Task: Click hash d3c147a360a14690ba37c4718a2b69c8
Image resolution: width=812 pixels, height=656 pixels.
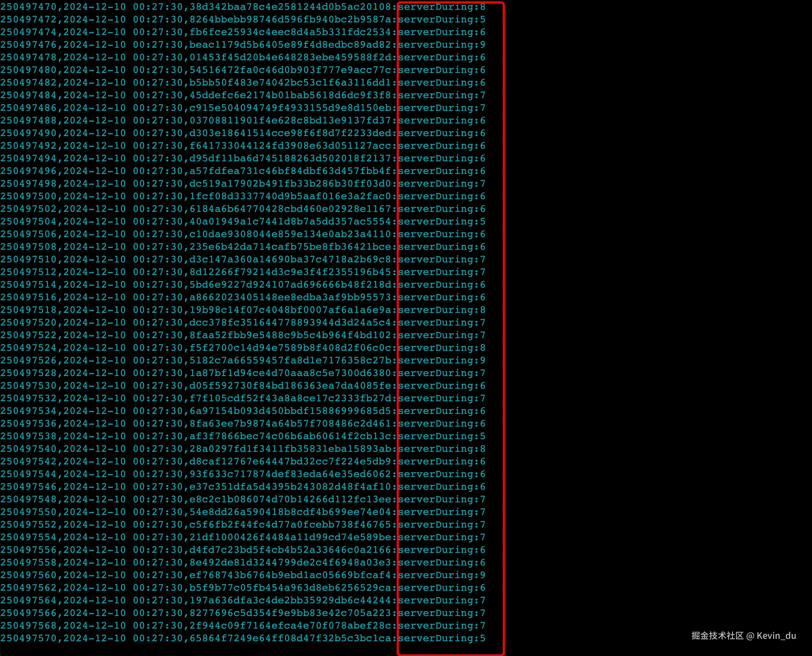Action: [x=290, y=259]
